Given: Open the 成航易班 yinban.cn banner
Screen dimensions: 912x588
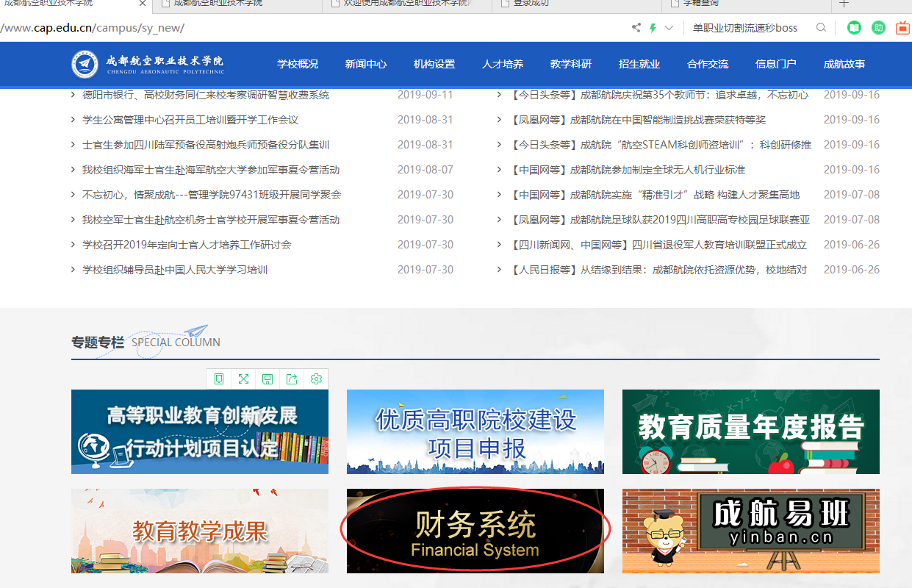Looking at the screenshot, I should (751, 531).
